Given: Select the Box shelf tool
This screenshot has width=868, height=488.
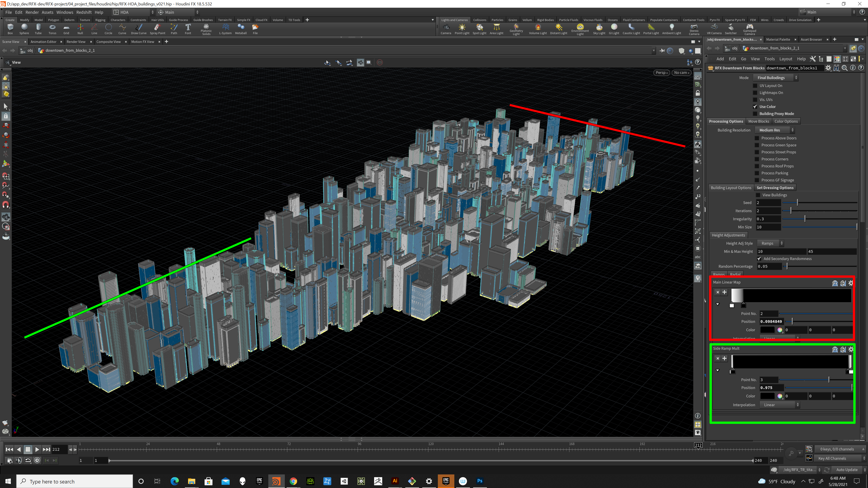Looking at the screenshot, I should [x=10, y=29].
